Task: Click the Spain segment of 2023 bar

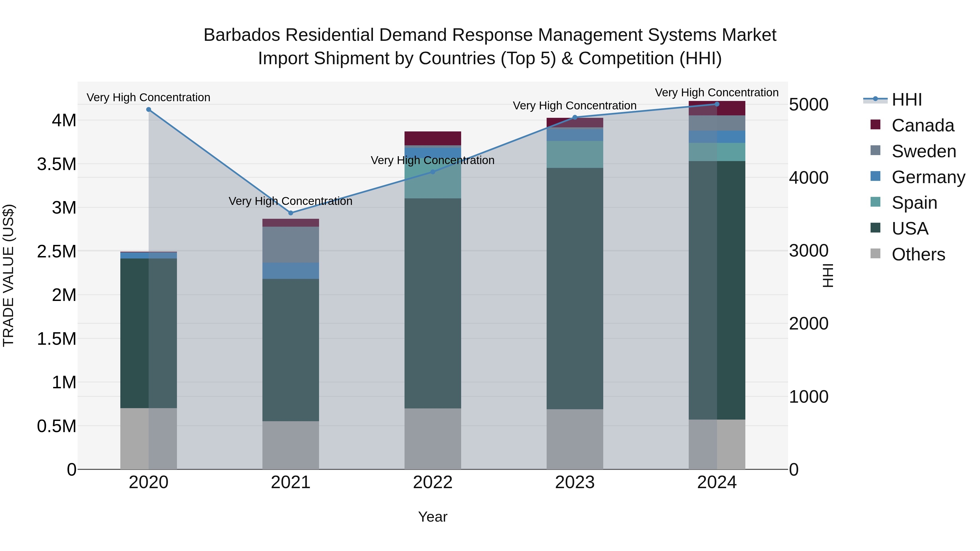Action: pyautogui.click(x=575, y=154)
